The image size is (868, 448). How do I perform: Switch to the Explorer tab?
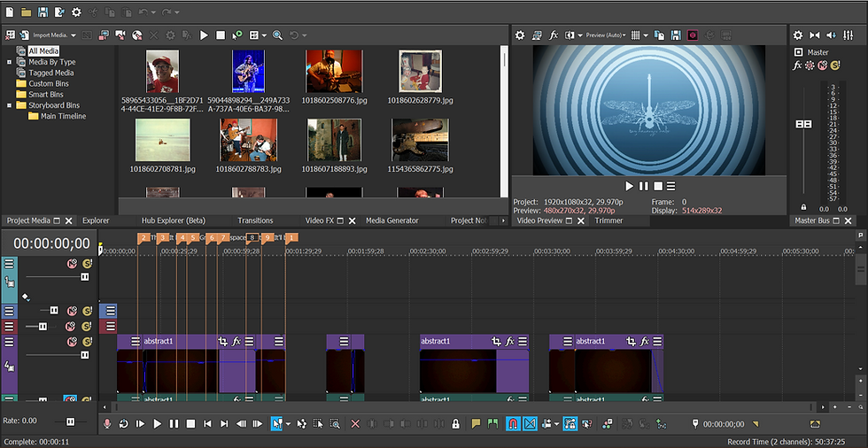[96, 220]
